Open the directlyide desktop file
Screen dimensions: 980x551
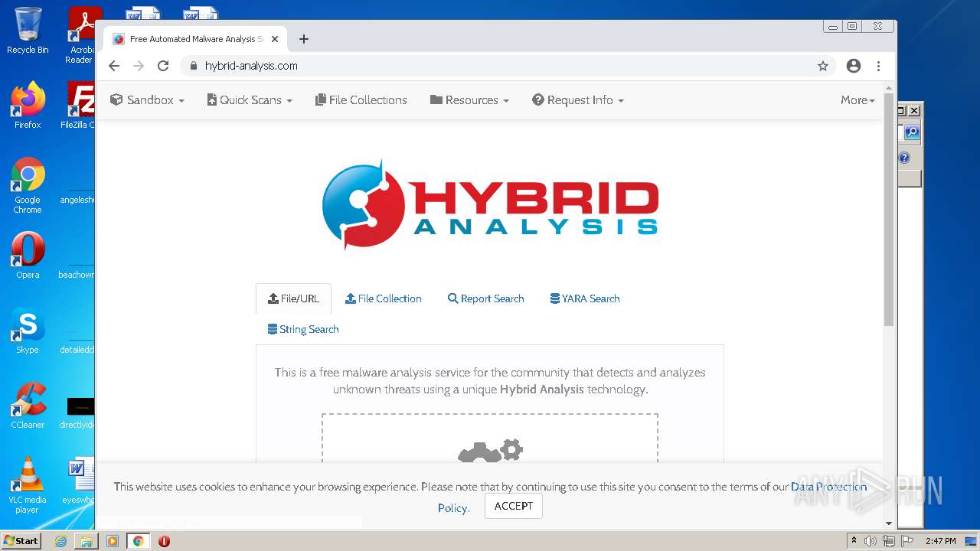(80, 413)
